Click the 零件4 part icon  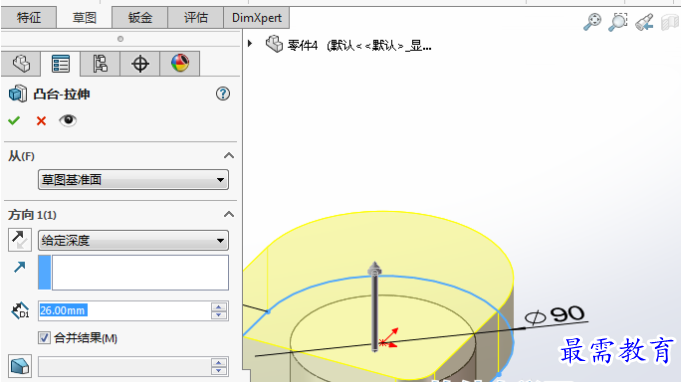coord(274,44)
